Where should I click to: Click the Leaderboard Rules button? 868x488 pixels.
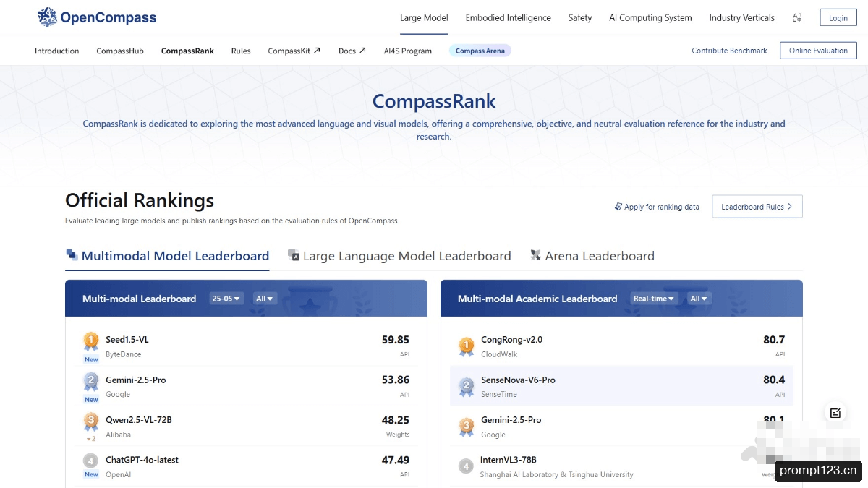pos(757,207)
